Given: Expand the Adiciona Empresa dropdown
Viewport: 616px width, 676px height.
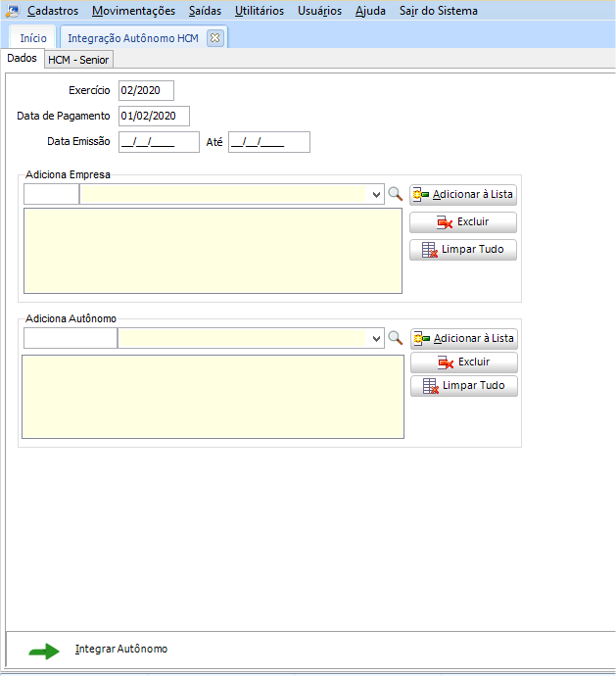Looking at the screenshot, I should [x=376, y=194].
